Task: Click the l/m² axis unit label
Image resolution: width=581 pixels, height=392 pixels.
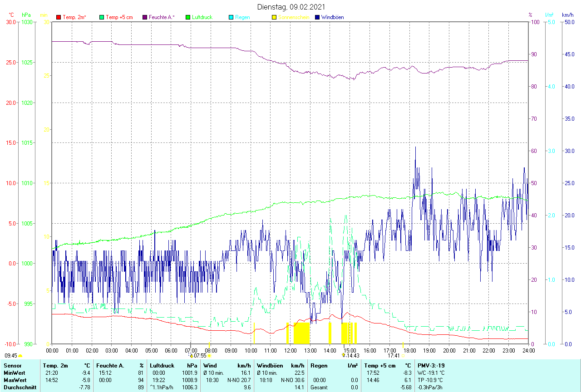Action: pos(549,15)
